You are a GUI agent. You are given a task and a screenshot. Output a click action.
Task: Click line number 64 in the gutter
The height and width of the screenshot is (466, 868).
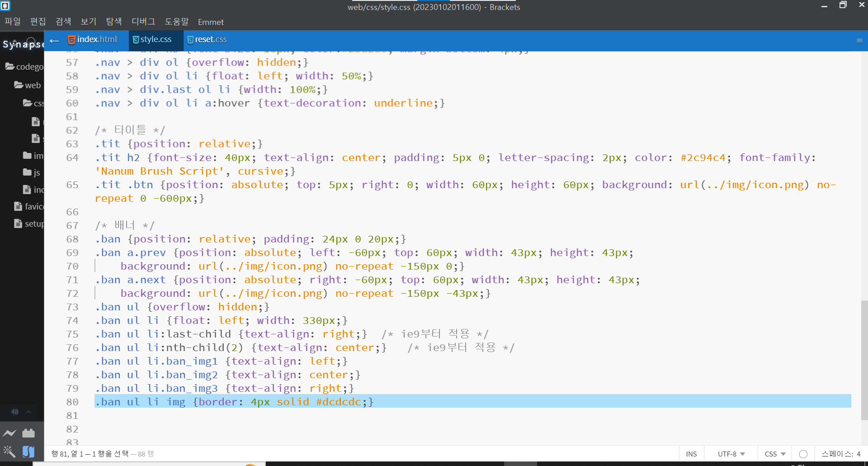pos(72,158)
